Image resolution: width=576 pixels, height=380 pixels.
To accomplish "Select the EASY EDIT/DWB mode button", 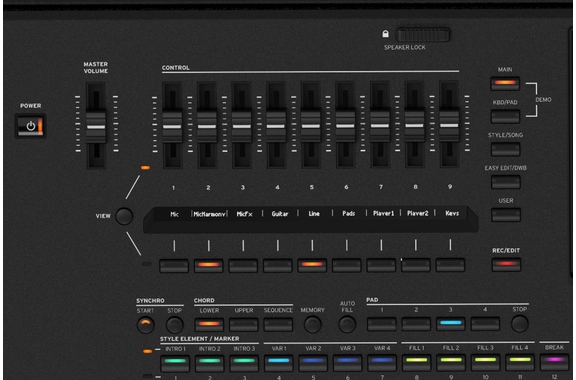I will pos(506,182).
